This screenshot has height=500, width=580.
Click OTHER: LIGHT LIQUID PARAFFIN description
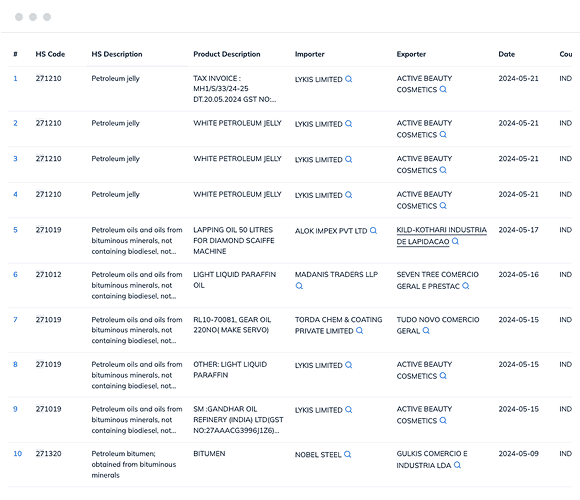[230, 369]
